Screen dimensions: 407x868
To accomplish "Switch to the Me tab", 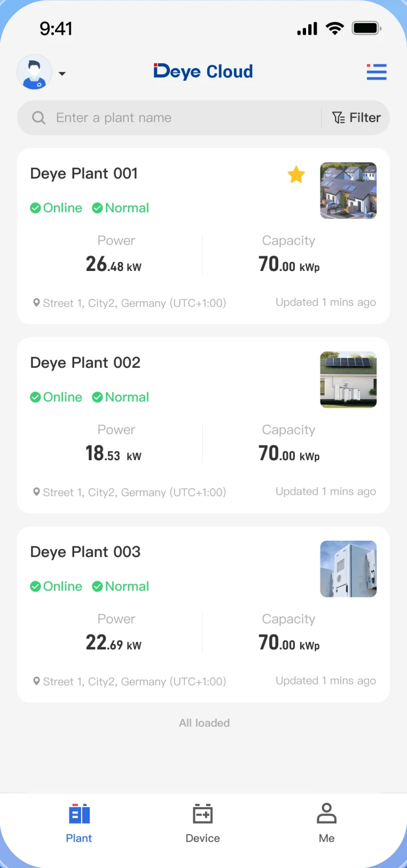I will [326, 823].
